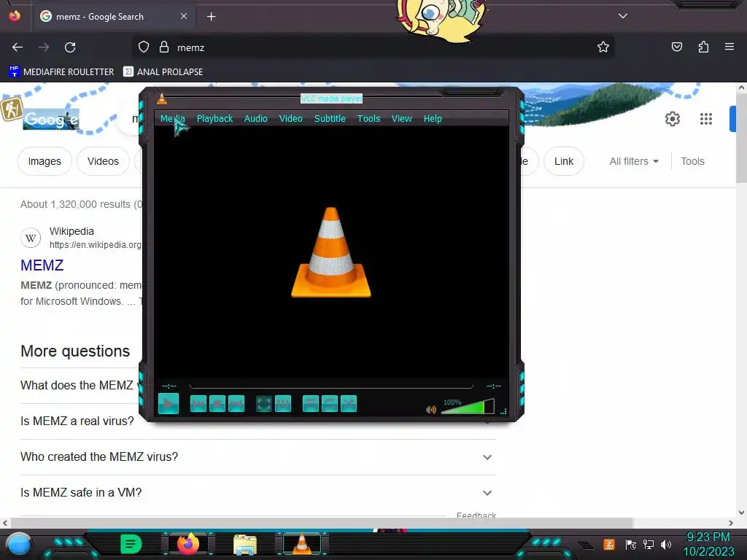Open VLC Playback menu

(x=215, y=119)
